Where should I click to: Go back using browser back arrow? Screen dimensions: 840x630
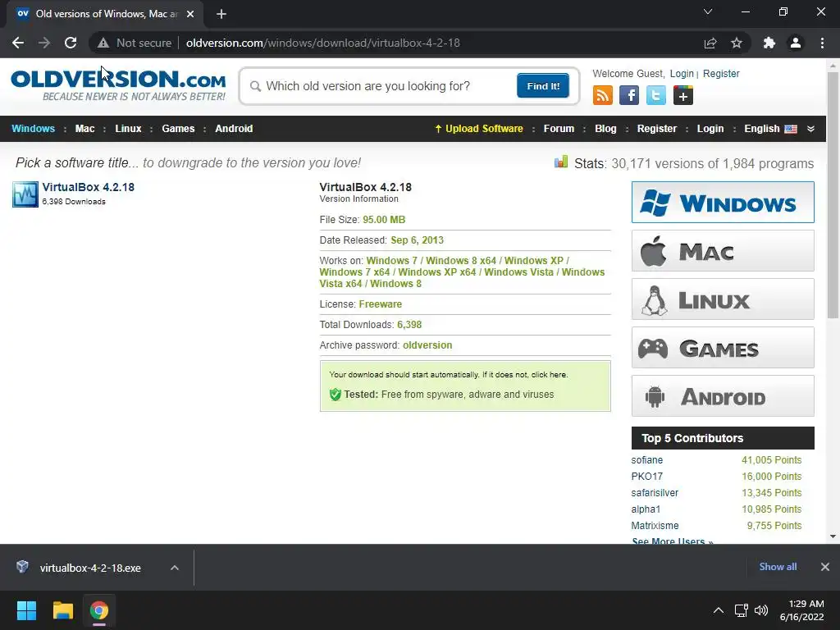[x=18, y=43]
